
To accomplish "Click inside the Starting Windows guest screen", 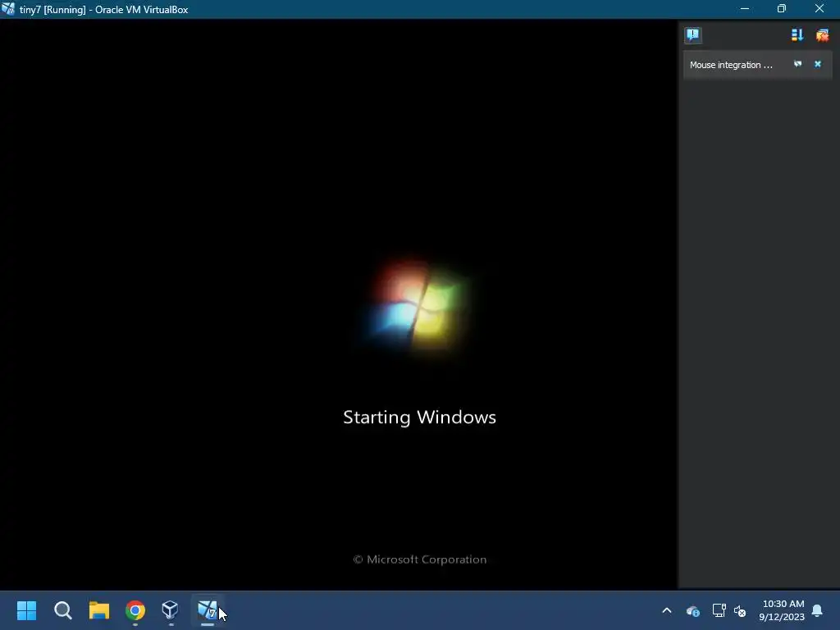I will pos(339,304).
